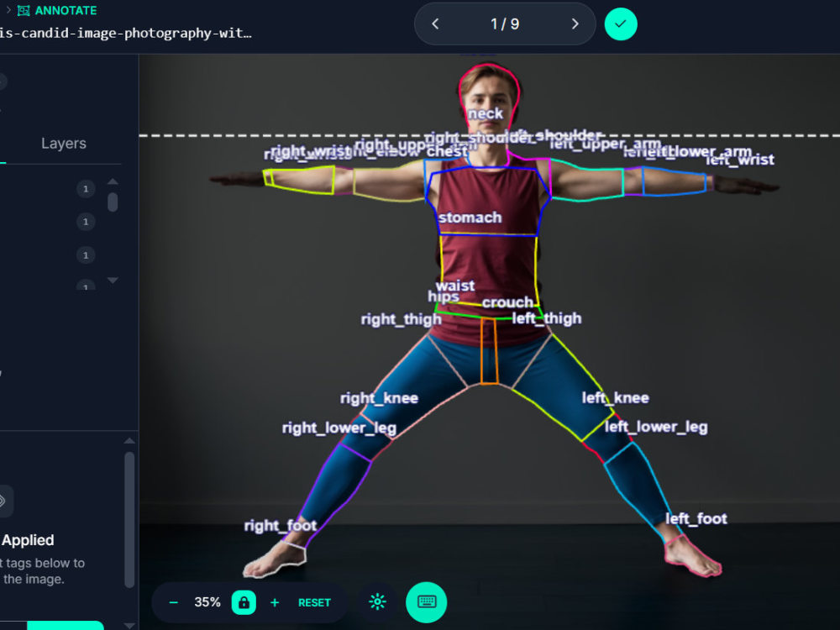Select the stomach annotation label

click(x=470, y=218)
